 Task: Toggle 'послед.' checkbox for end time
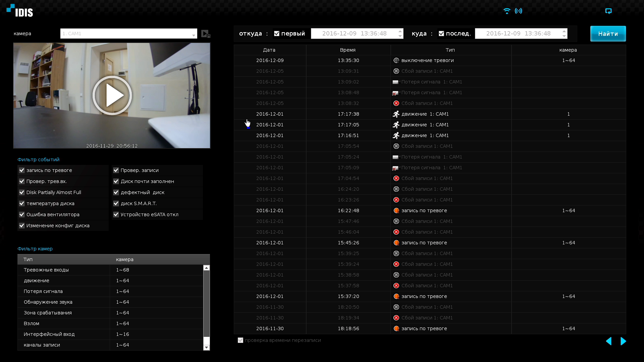(441, 34)
